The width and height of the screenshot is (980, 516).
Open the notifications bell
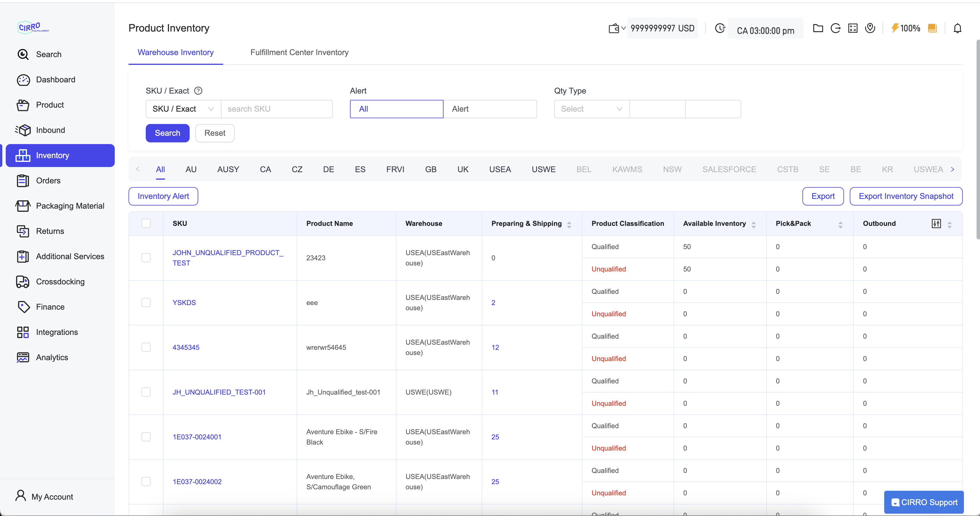957,28
